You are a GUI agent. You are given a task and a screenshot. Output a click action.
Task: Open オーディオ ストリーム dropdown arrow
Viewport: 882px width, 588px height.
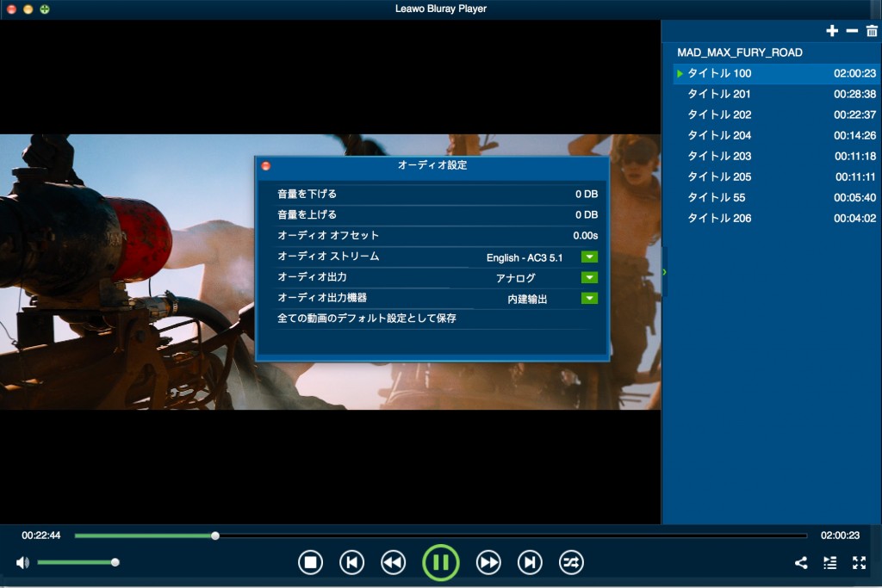[589, 257]
